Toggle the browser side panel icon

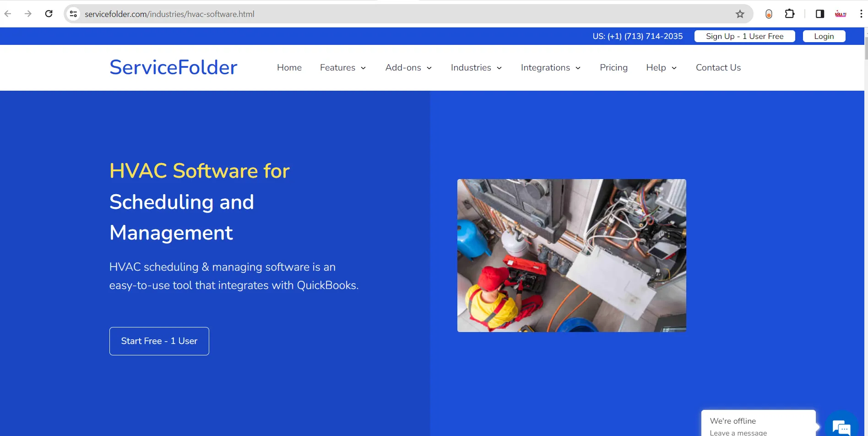819,14
